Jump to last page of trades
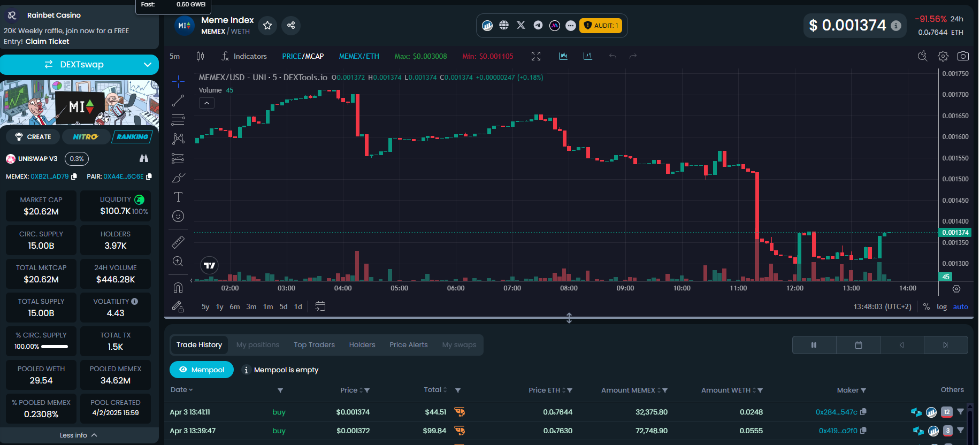The width and height of the screenshot is (980, 445). pos(946,345)
